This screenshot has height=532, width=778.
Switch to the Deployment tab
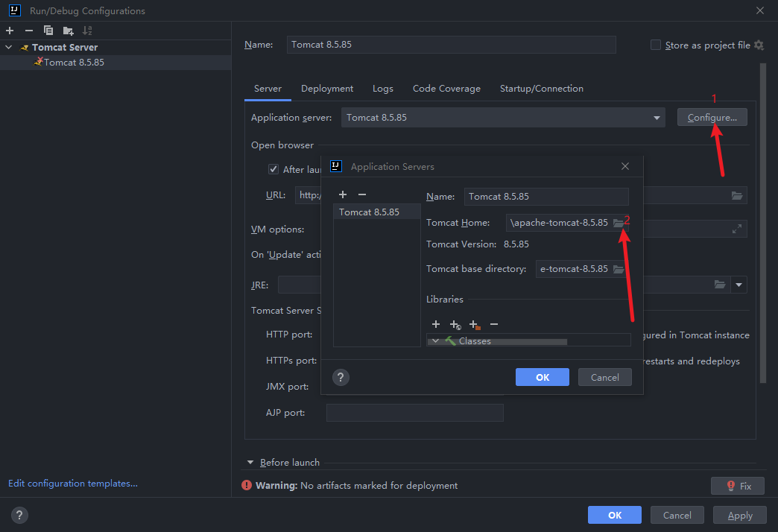(327, 89)
